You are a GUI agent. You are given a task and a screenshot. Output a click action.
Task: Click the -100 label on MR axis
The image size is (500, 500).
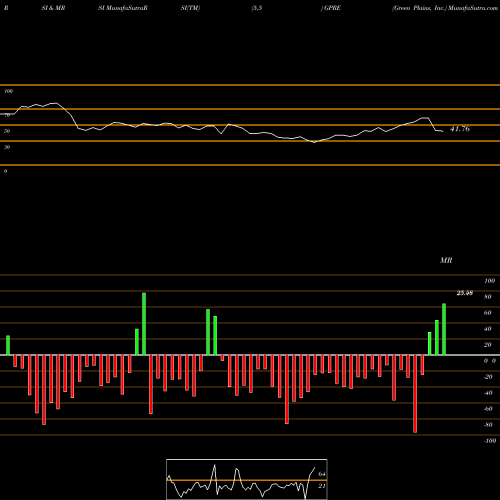click(490, 441)
